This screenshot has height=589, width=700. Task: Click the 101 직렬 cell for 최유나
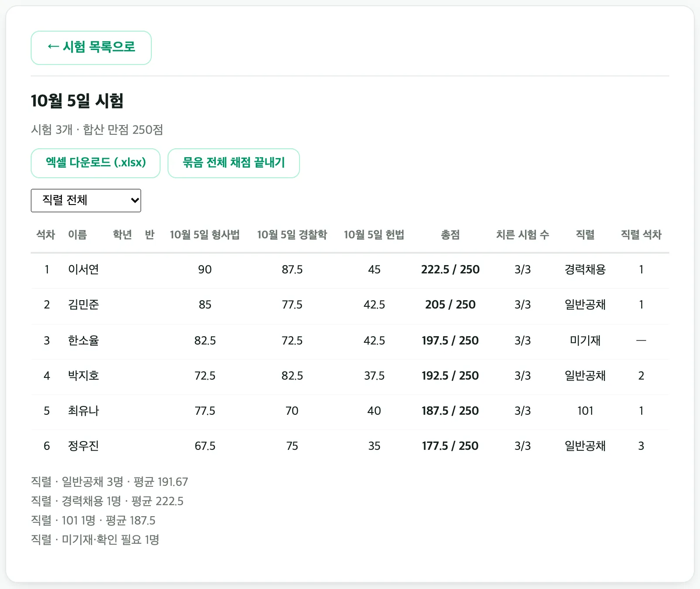coord(585,411)
